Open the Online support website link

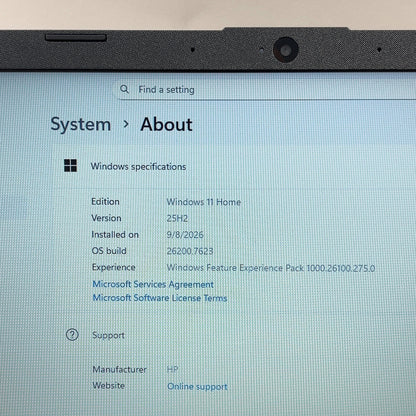[197, 387]
